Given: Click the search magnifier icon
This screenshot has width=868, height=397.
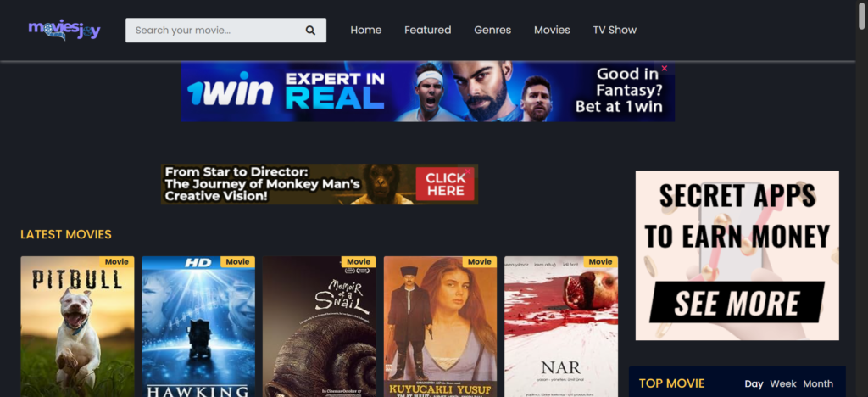Looking at the screenshot, I should pos(310,31).
